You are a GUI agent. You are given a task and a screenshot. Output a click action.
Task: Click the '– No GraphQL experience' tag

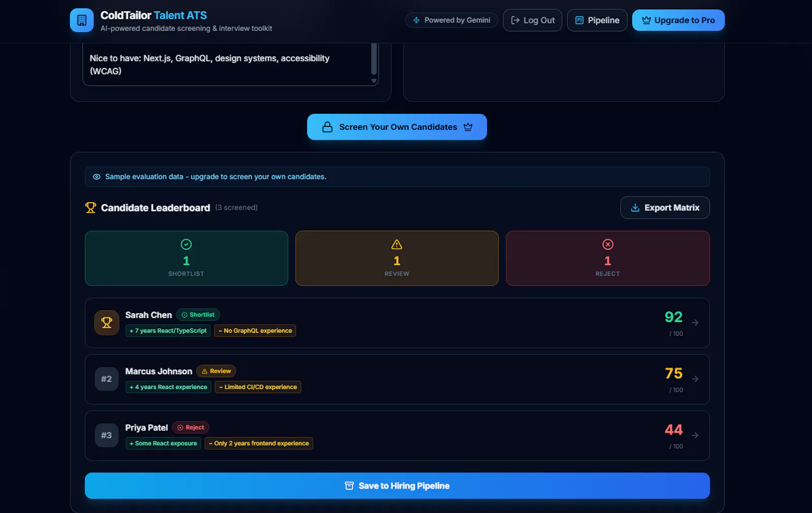pos(255,331)
